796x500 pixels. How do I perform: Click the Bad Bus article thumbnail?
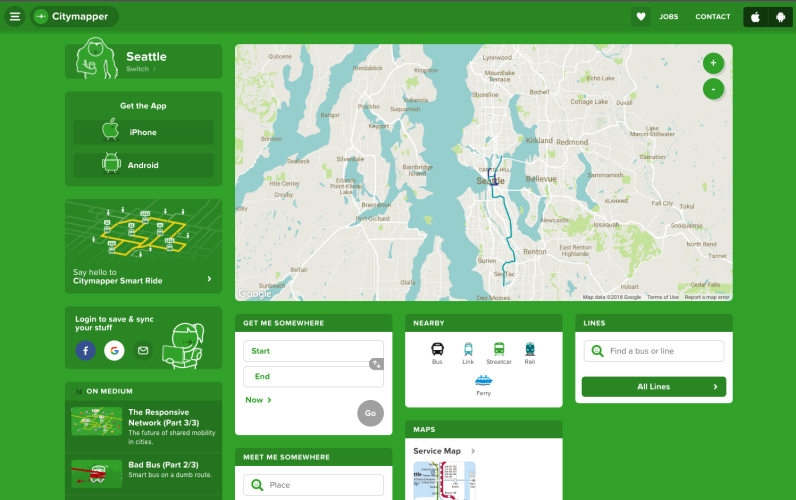tap(96, 474)
